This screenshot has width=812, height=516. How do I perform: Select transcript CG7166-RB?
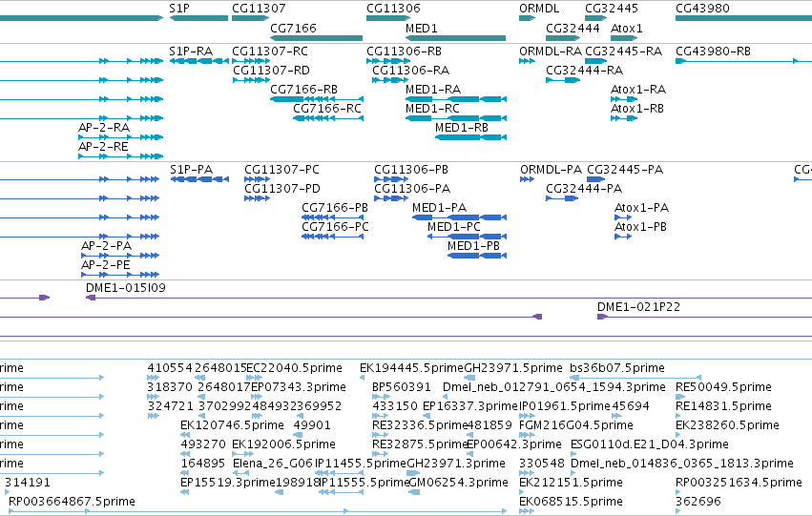303,90
